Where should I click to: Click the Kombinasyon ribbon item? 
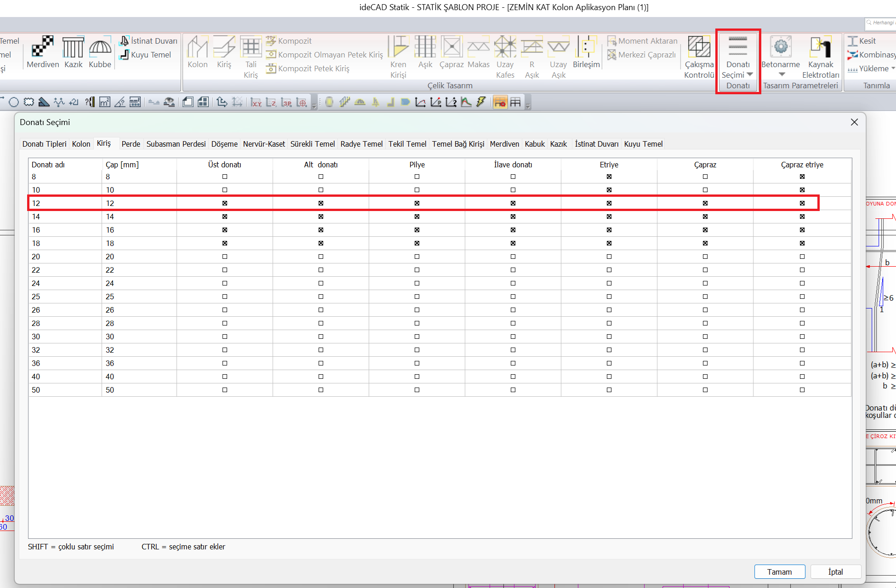[x=871, y=55]
